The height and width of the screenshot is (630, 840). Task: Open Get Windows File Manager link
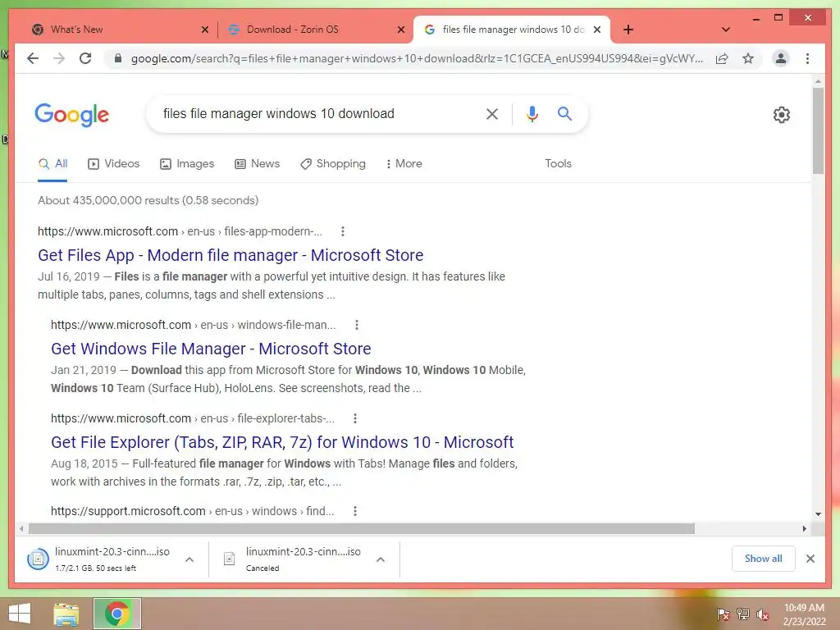(211, 349)
